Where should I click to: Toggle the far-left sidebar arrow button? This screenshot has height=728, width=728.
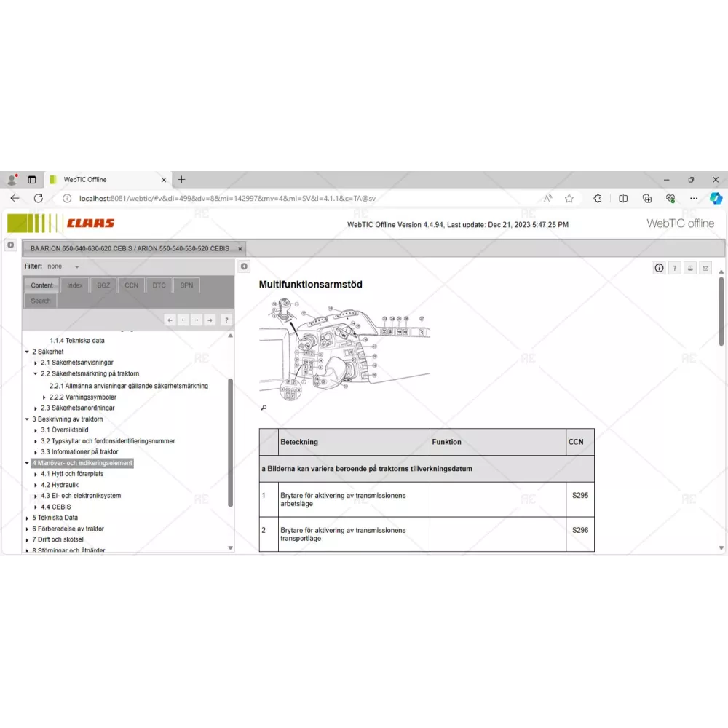click(x=10, y=245)
